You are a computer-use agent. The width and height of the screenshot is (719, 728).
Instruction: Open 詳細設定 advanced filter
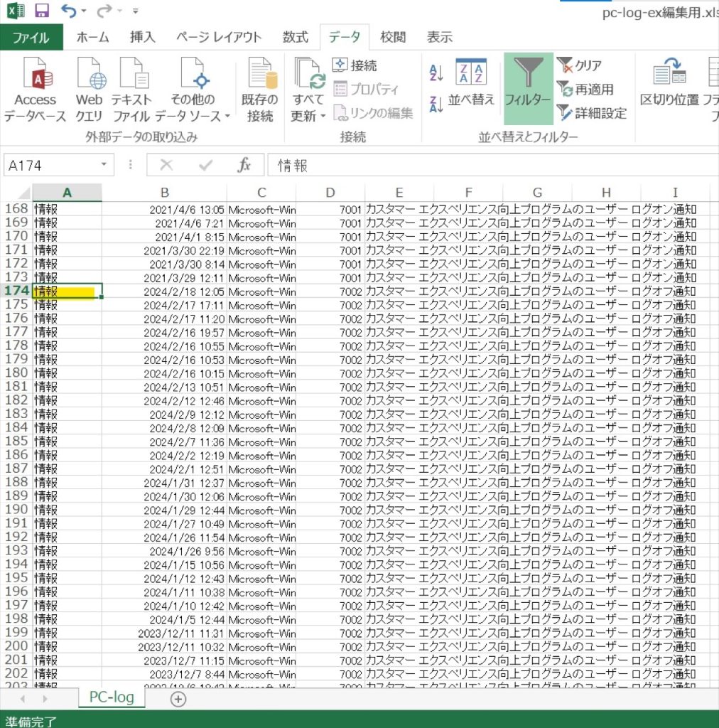point(592,113)
